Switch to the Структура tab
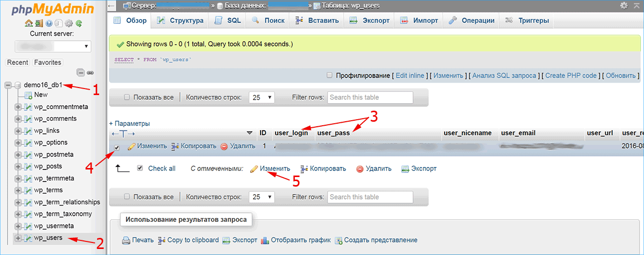The image size is (644, 255). pos(181,21)
